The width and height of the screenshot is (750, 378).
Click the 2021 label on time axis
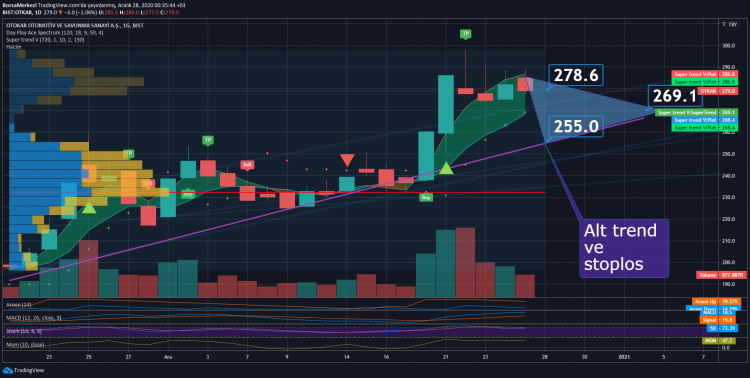(x=624, y=357)
